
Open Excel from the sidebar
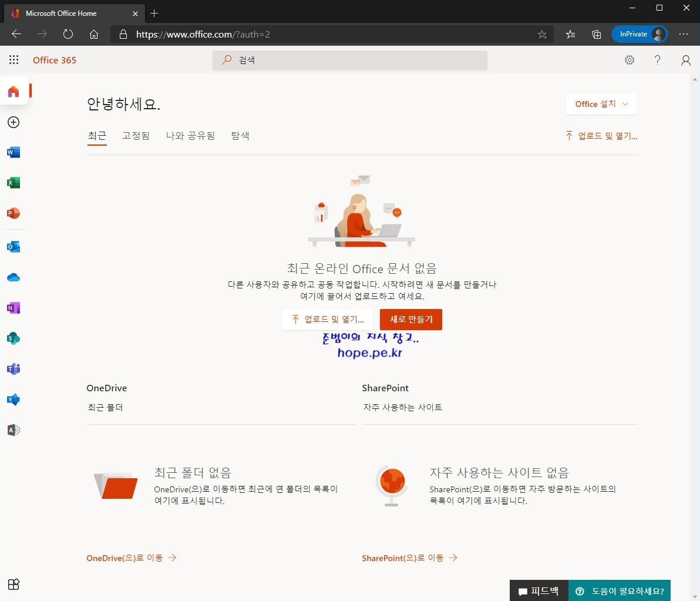coord(14,183)
